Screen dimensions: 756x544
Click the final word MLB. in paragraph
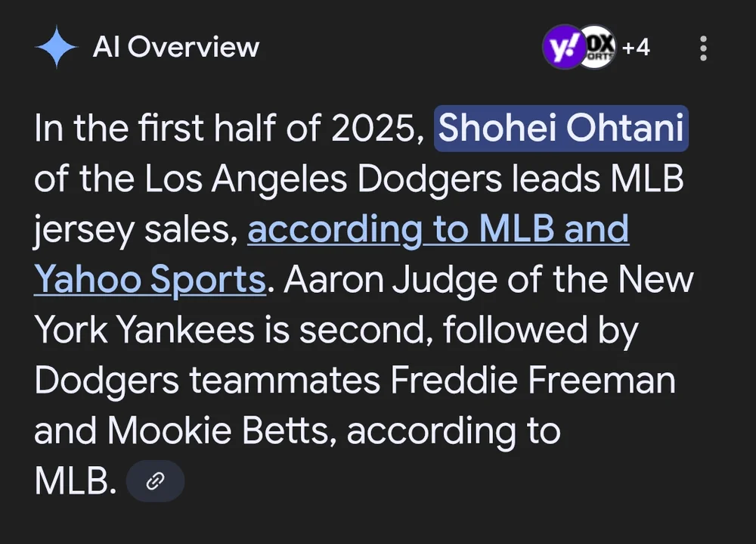76,481
